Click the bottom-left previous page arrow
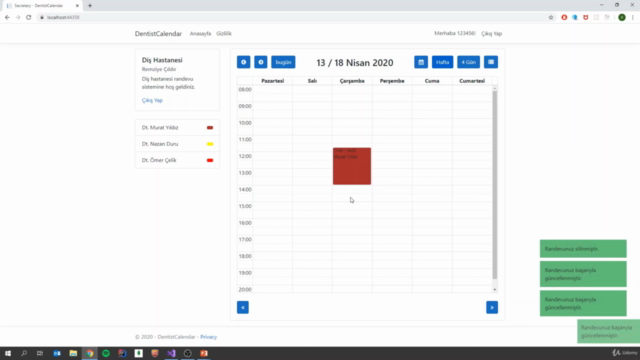The width and height of the screenshot is (640, 360). (243, 307)
